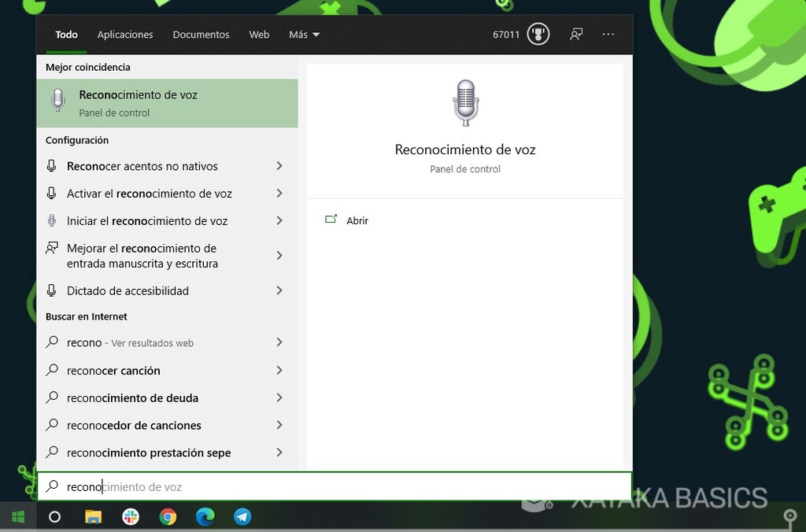Open feedback via the person-with-speech-bubble icon
806x532 pixels.
click(x=577, y=34)
